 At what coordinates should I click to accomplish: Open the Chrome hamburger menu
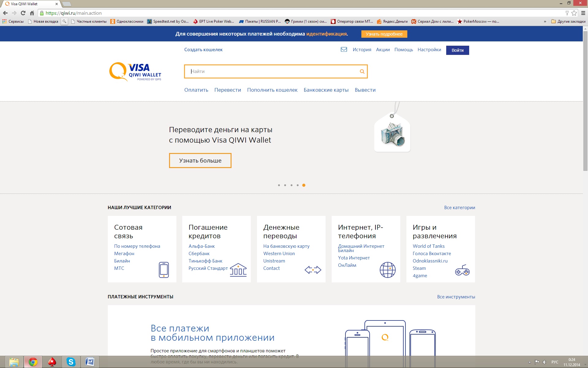pyautogui.click(x=583, y=13)
